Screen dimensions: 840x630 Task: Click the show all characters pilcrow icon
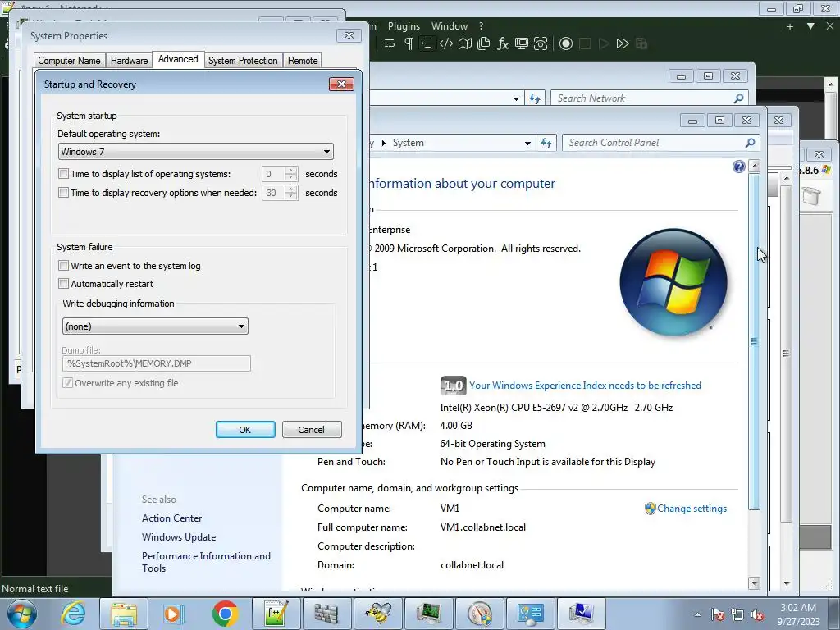[409, 44]
